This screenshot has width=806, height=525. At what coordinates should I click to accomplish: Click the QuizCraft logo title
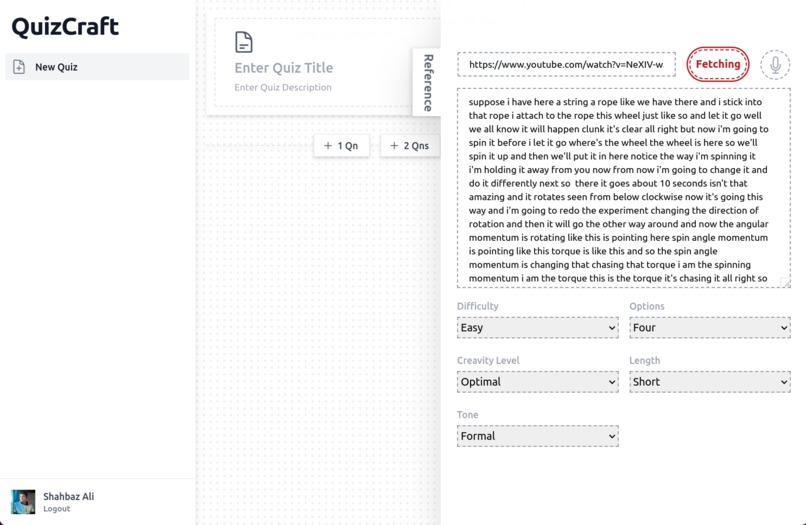pos(65,27)
